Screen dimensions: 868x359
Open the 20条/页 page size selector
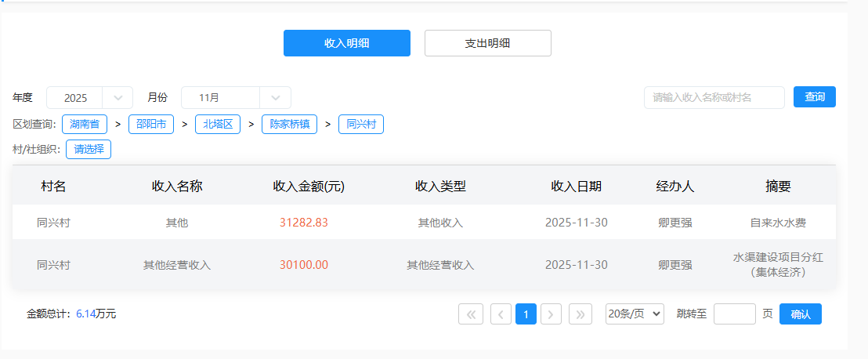click(x=635, y=314)
